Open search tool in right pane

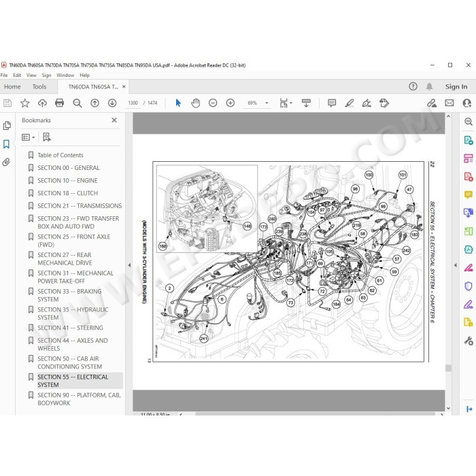469,122
